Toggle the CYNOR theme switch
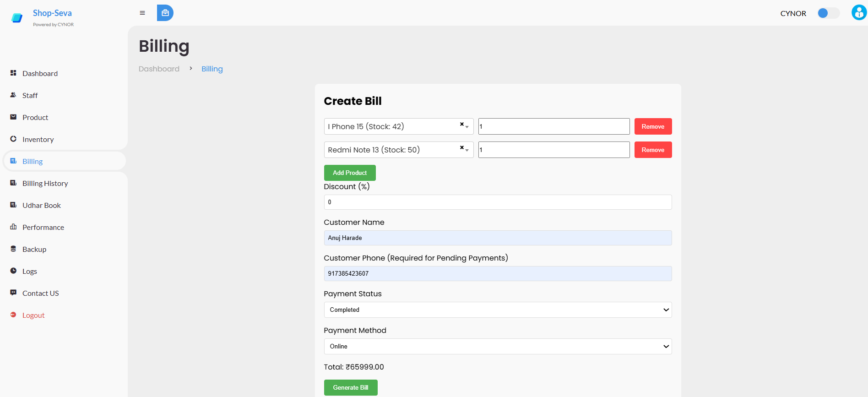868x397 pixels. (828, 13)
